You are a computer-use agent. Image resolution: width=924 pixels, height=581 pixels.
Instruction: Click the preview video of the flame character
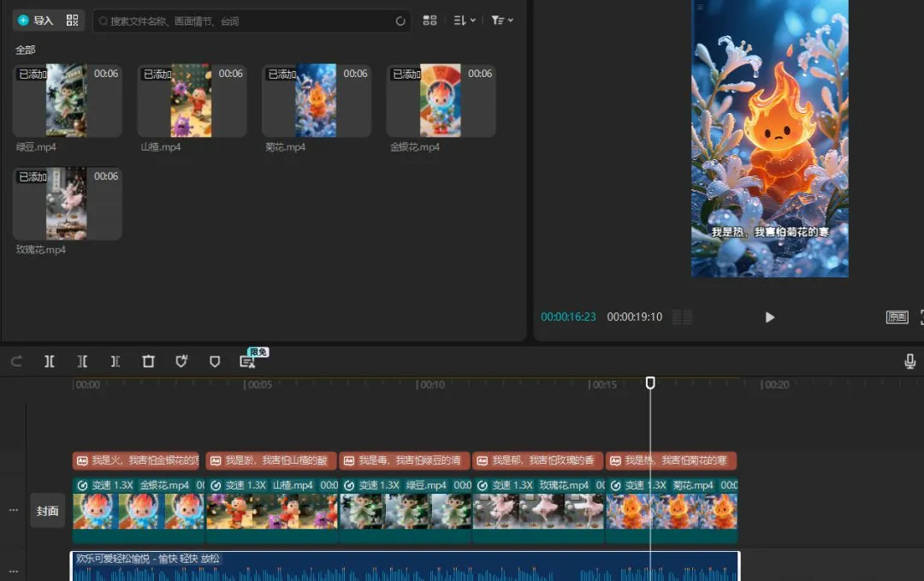[x=770, y=139]
